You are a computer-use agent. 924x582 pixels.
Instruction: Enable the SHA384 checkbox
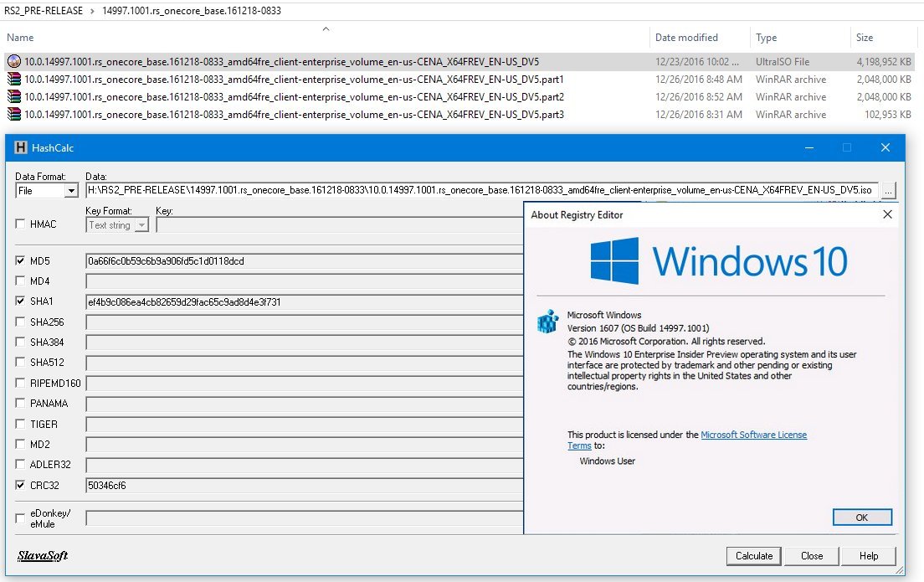pos(20,342)
